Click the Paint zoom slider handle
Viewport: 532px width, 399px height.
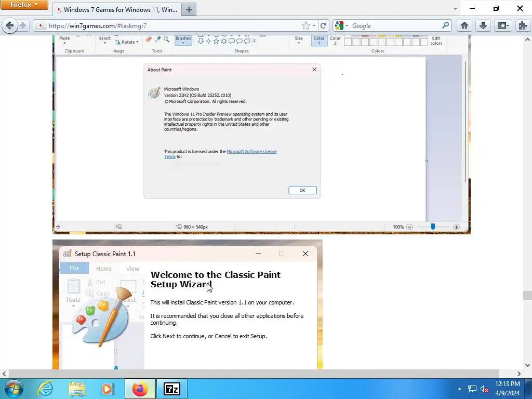point(433,227)
